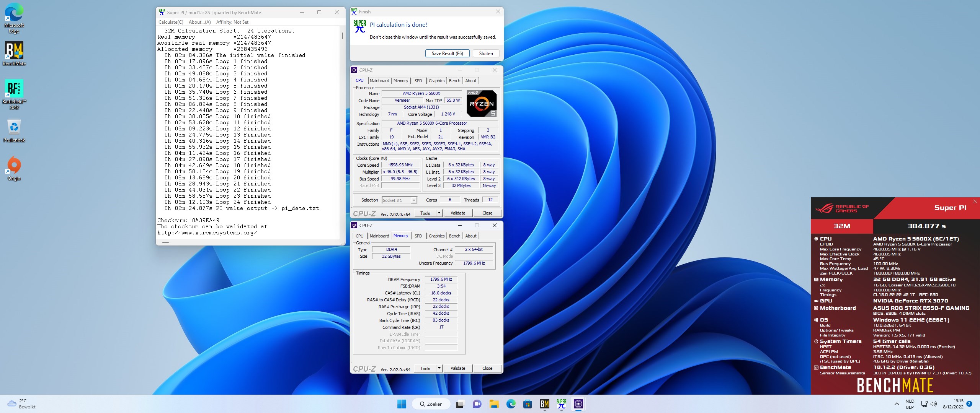Click lower CPU-Z window title icon
Viewport: 980px width, 413px height.
click(x=354, y=225)
